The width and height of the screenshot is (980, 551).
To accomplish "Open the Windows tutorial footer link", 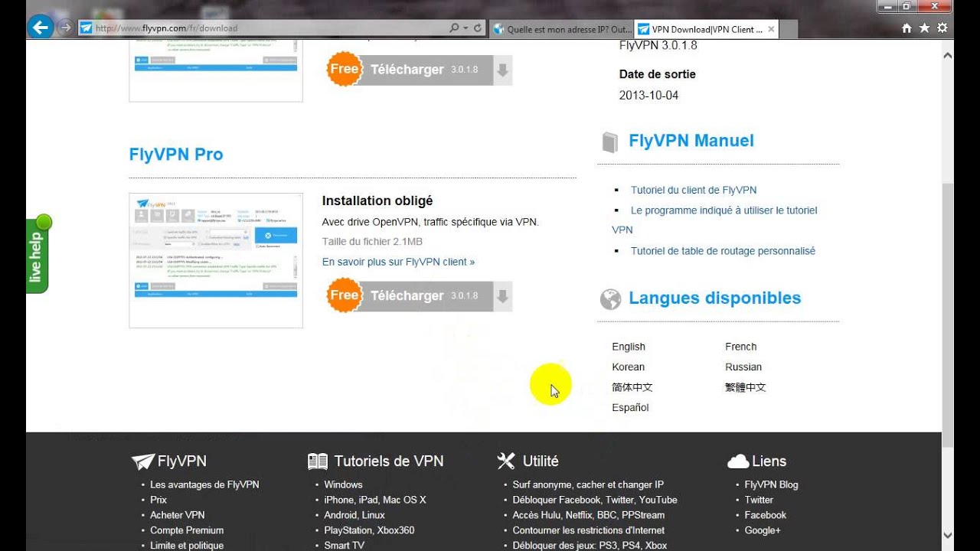I will point(343,484).
